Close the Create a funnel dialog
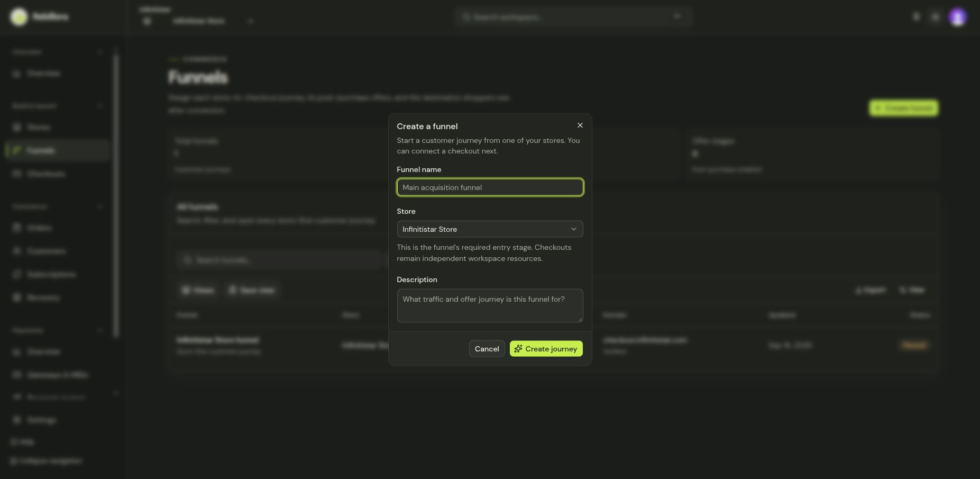 tap(580, 125)
